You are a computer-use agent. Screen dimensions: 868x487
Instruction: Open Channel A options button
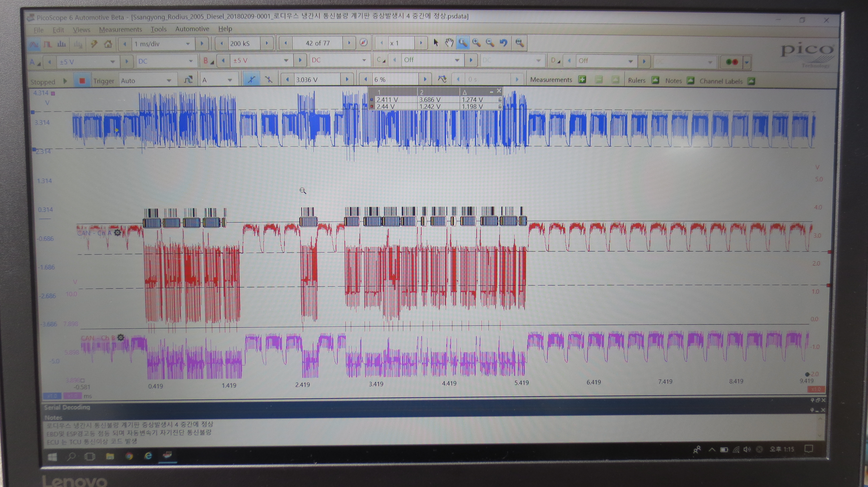tap(35, 62)
